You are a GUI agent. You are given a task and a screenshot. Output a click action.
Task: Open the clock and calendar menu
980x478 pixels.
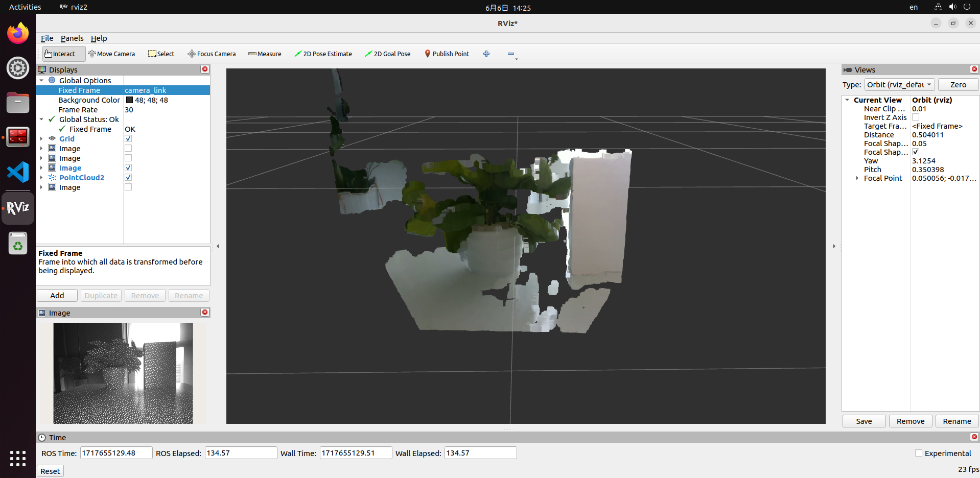click(508, 8)
